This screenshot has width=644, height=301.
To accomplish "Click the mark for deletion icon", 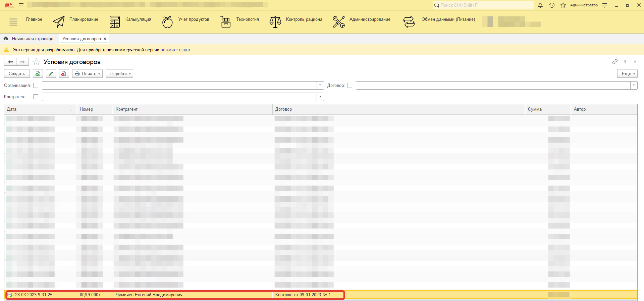I will [64, 74].
